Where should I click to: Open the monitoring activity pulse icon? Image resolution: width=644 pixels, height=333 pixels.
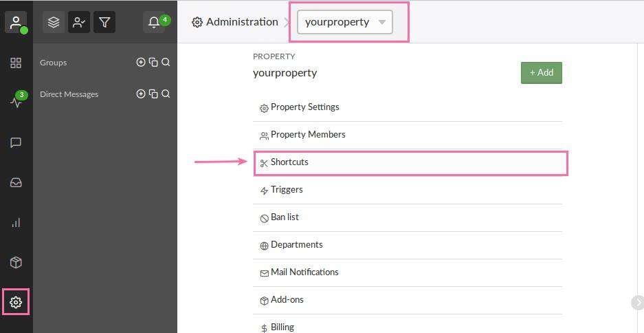coord(16,103)
